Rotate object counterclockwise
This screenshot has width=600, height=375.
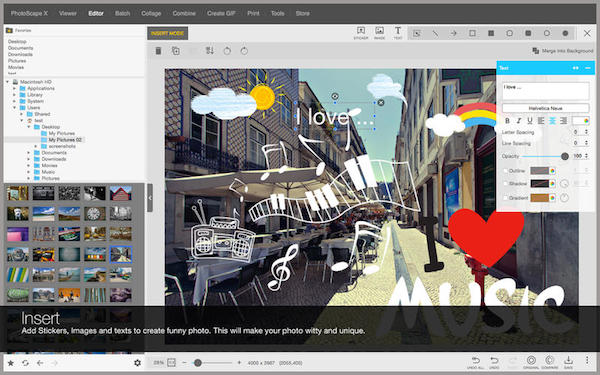(x=227, y=51)
